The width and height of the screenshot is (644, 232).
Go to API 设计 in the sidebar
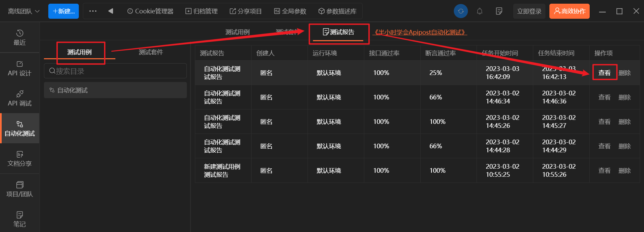[20, 68]
